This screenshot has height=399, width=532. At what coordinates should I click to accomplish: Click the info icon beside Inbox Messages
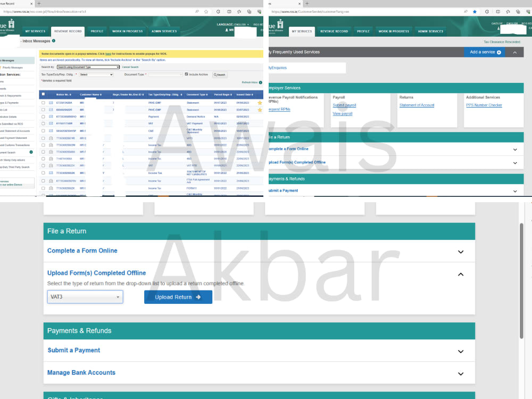(54, 40)
